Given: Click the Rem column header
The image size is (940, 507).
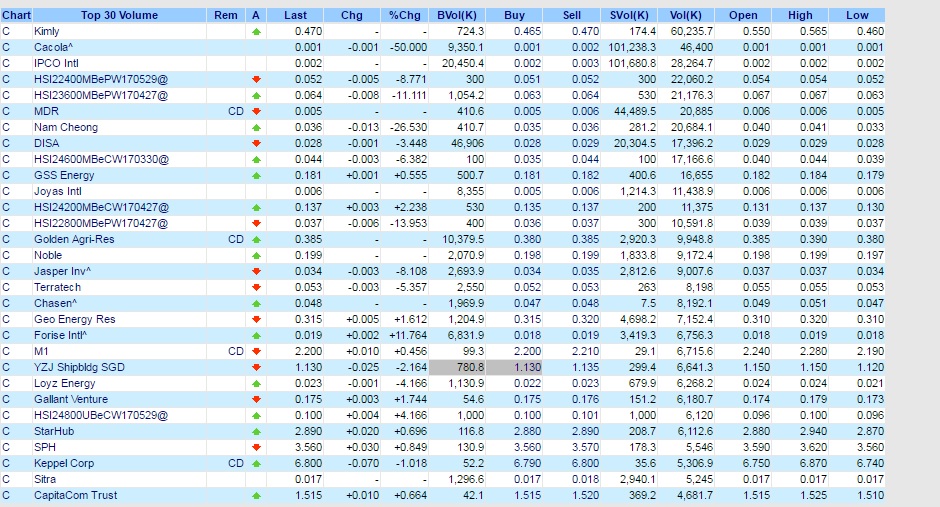Looking at the screenshot, I should (226, 15).
